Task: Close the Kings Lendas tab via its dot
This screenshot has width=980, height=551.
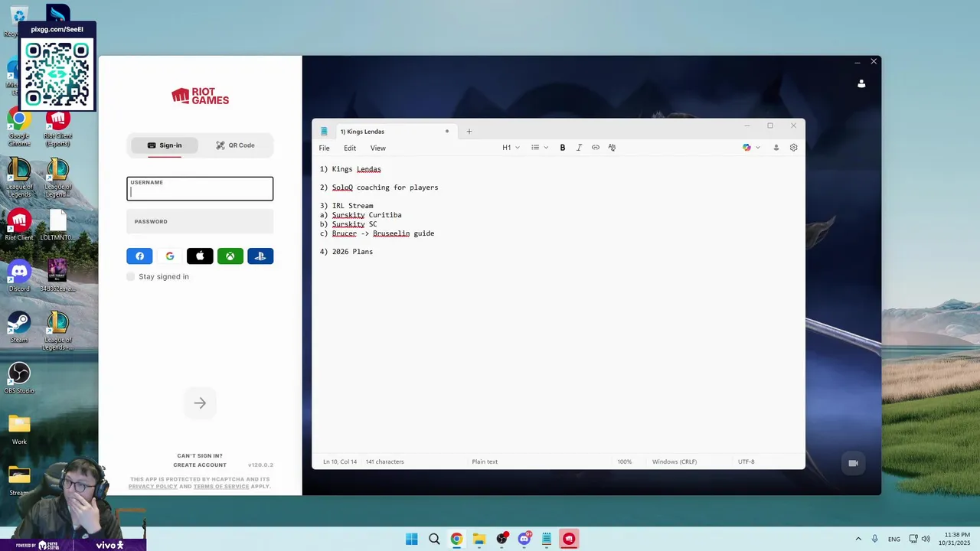Action: pyautogui.click(x=447, y=132)
